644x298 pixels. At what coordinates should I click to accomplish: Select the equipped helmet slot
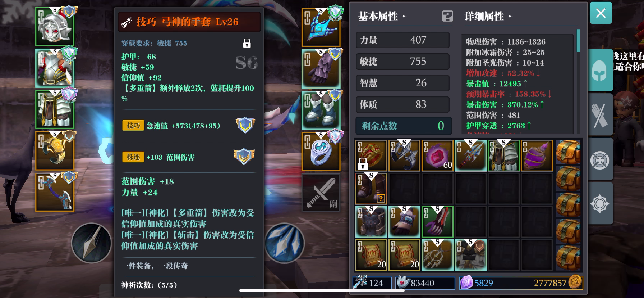(x=55, y=27)
